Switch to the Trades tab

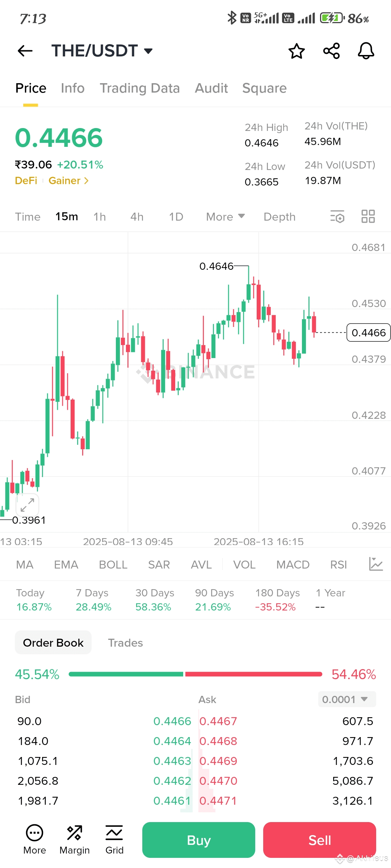125,643
